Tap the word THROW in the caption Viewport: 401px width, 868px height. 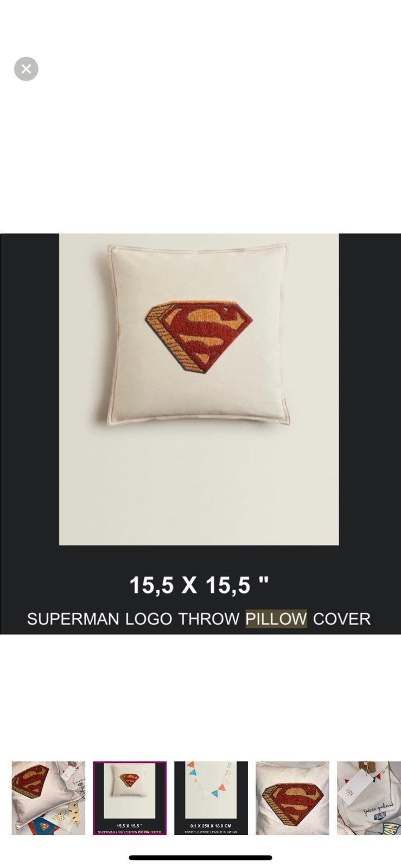click(x=209, y=618)
